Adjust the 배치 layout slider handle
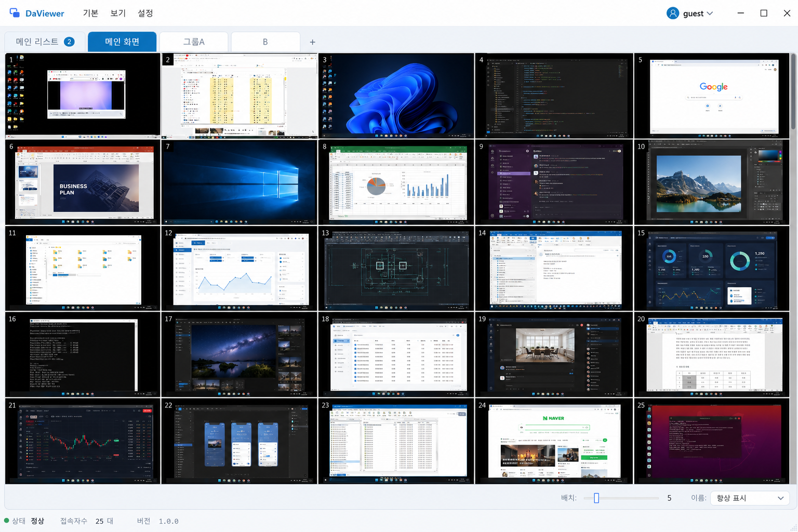The width and height of the screenshot is (798, 532). coord(596,498)
